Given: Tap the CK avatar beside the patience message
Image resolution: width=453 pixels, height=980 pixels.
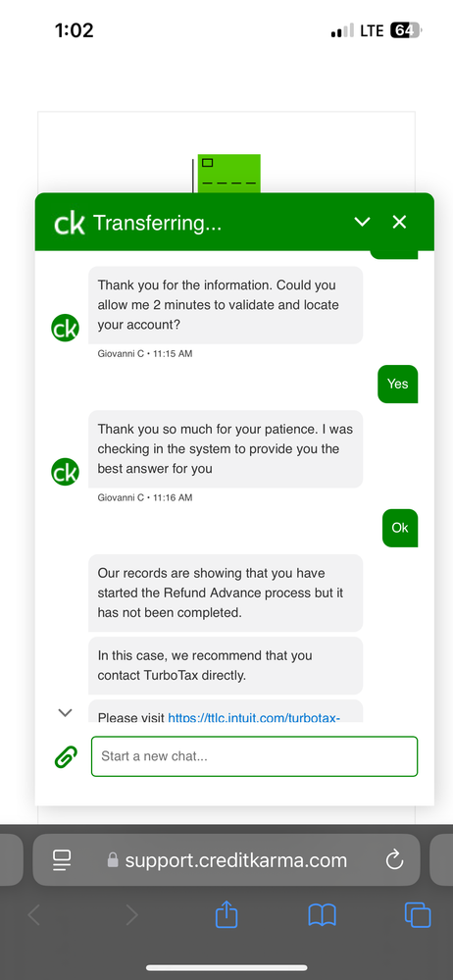Looking at the screenshot, I should tap(65, 472).
